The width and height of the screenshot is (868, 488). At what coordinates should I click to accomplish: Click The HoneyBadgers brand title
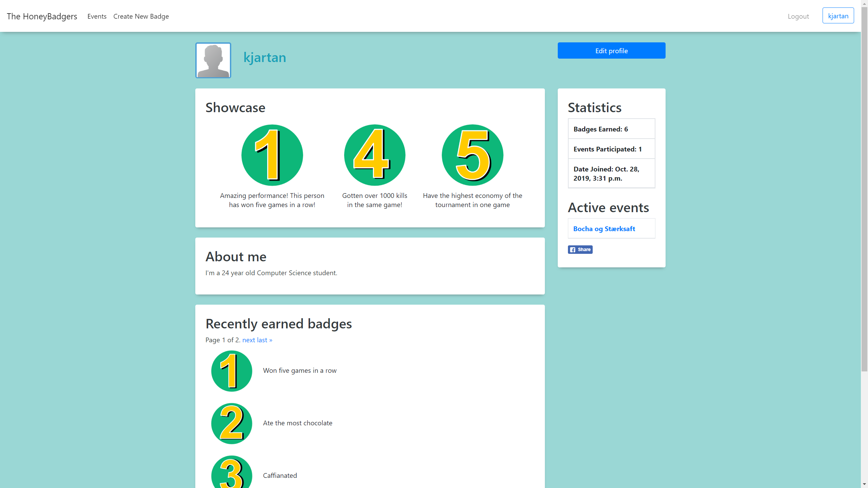(42, 16)
